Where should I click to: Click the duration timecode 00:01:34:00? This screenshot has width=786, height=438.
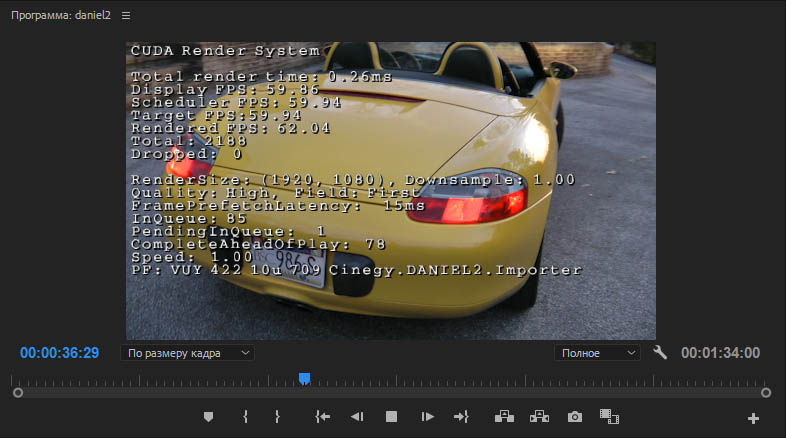(x=720, y=353)
